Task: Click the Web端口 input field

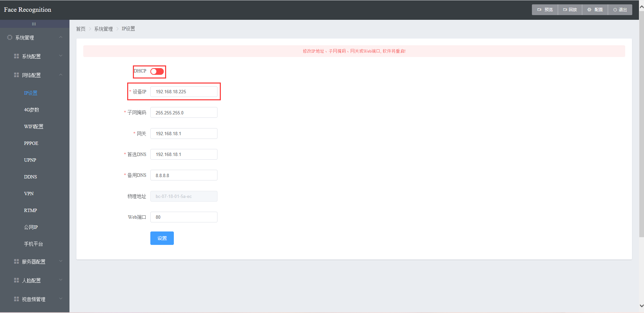Action: pyautogui.click(x=184, y=217)
